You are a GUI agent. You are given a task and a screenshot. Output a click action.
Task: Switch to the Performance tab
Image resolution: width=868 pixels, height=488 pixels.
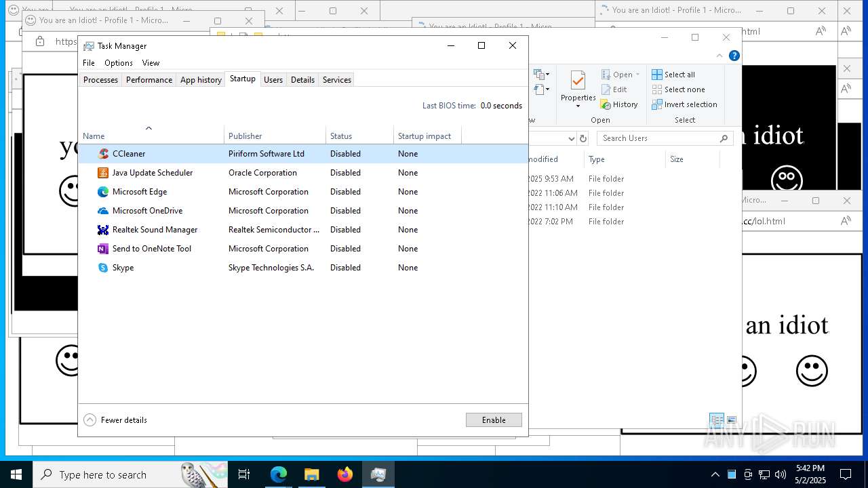pos(149,80)
